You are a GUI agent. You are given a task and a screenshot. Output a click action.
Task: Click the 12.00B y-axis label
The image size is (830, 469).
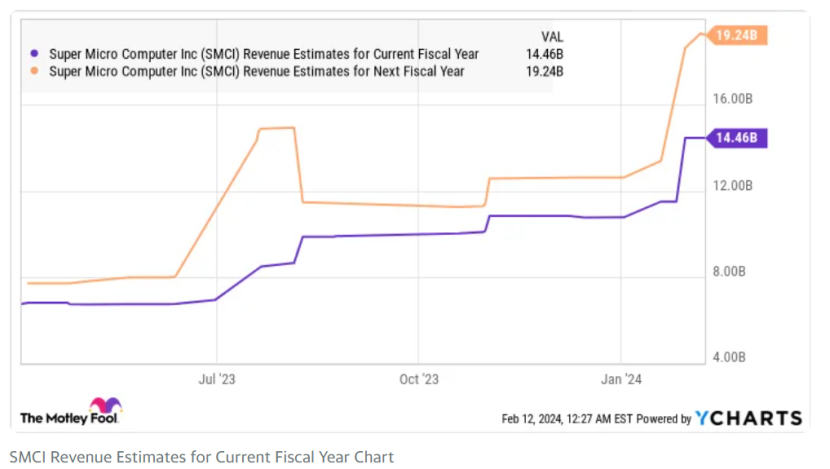733,186
